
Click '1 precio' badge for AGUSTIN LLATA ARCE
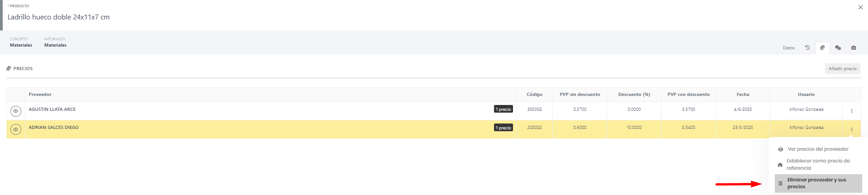pos(503,109)
